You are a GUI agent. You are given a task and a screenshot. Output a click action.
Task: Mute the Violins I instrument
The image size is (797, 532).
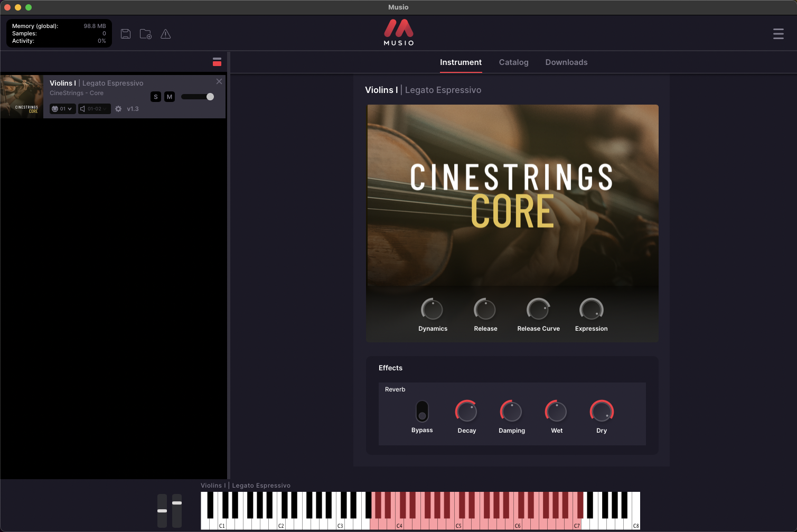[x=170, y=97]
